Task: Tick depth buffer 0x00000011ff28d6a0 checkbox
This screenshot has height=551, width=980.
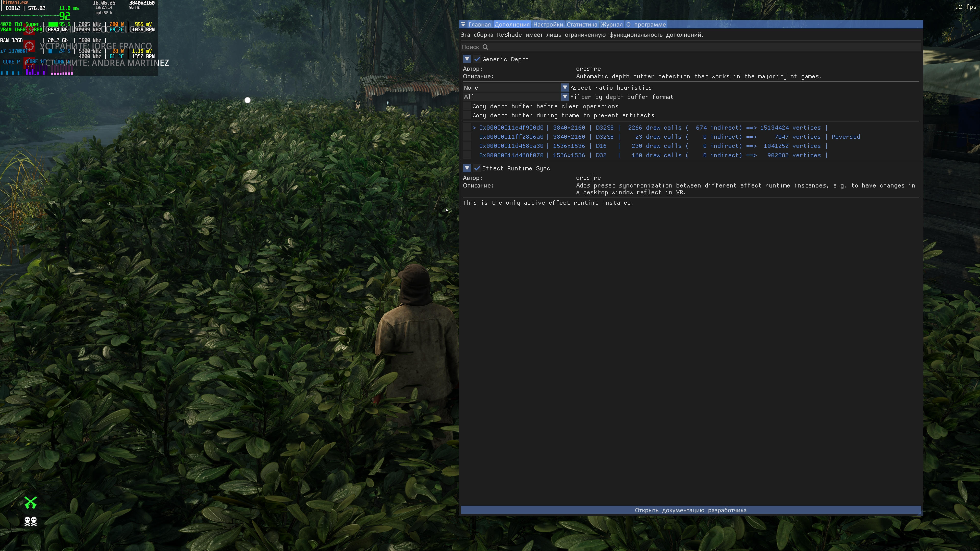Action: pyautogui.click(x=467, y=137)
